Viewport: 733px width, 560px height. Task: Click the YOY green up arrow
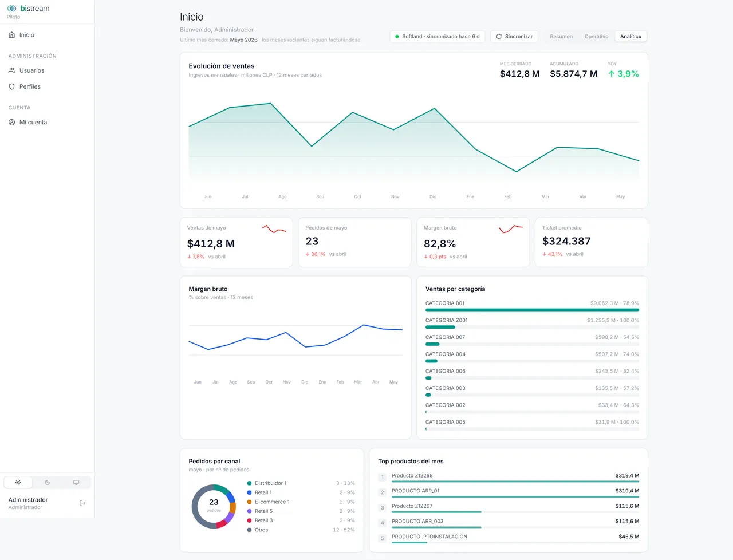pos(612,74)
